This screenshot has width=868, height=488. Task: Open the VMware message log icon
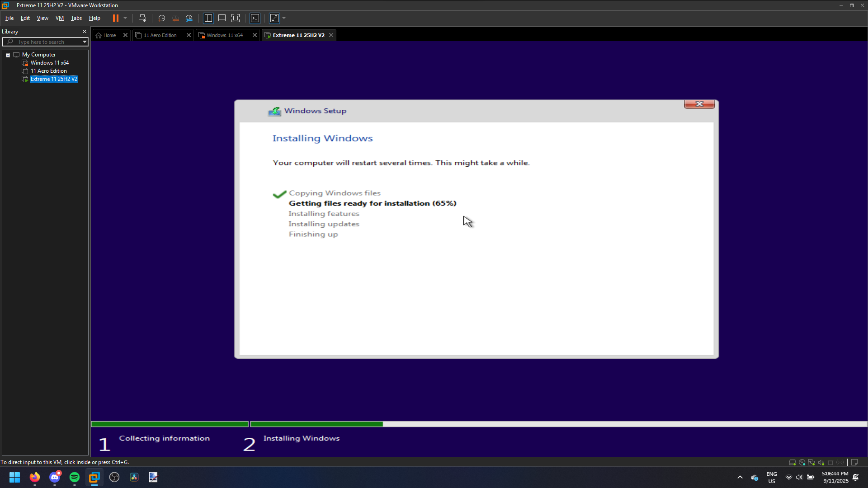pos(854,462)
